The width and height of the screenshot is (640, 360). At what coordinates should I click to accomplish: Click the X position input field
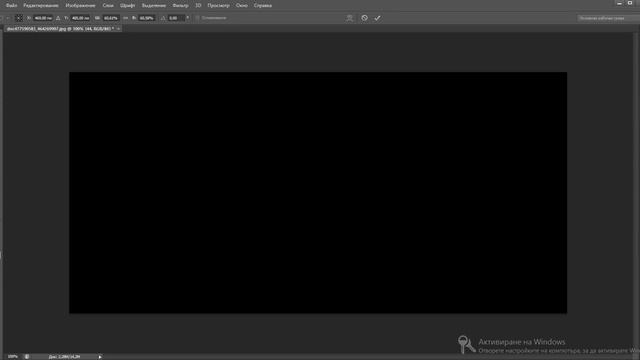[43, 18]
